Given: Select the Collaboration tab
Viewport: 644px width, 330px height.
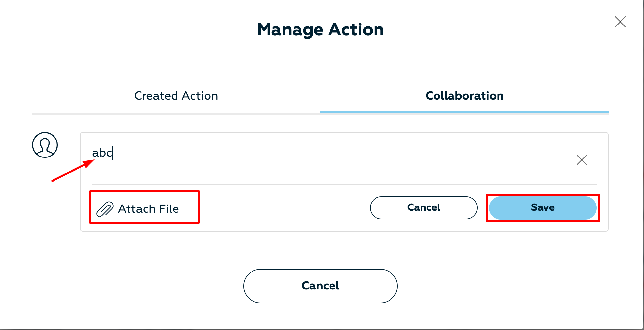Looking at the screenshot, I should tap(465, 96).
